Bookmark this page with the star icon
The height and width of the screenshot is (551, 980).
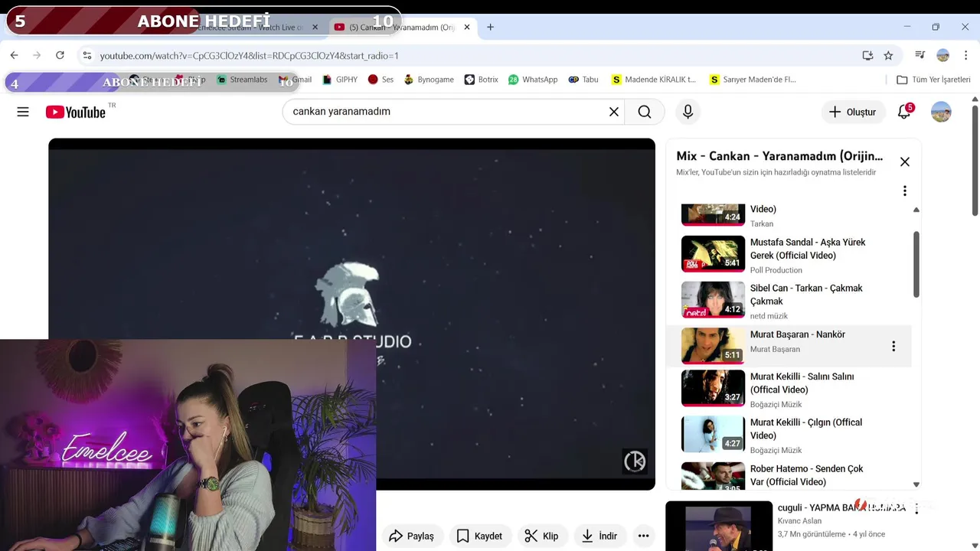click(x=888, y=55)
